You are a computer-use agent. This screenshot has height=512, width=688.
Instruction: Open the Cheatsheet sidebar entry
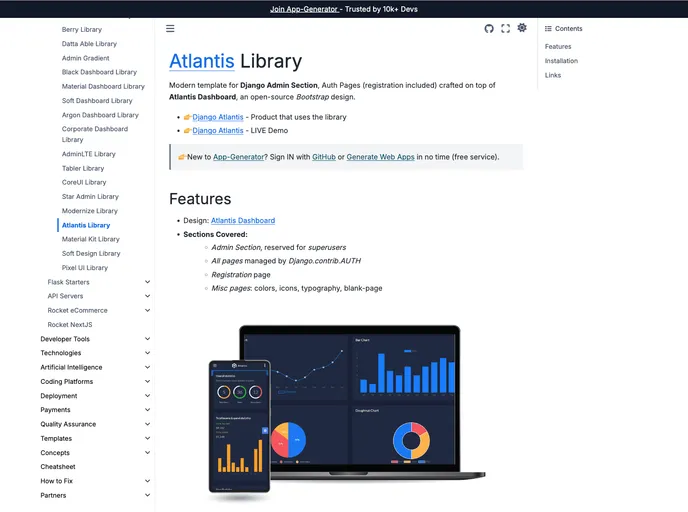click(x=58, y=466)
